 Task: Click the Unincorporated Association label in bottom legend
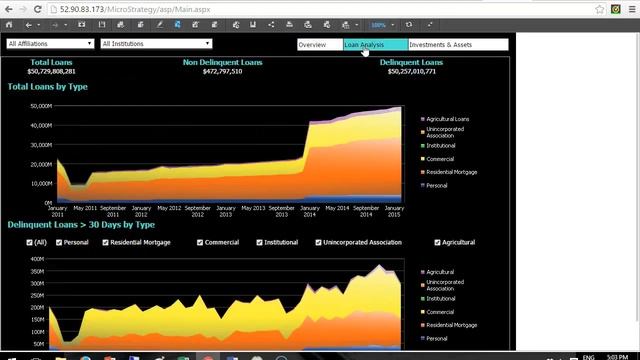[445, 285]
